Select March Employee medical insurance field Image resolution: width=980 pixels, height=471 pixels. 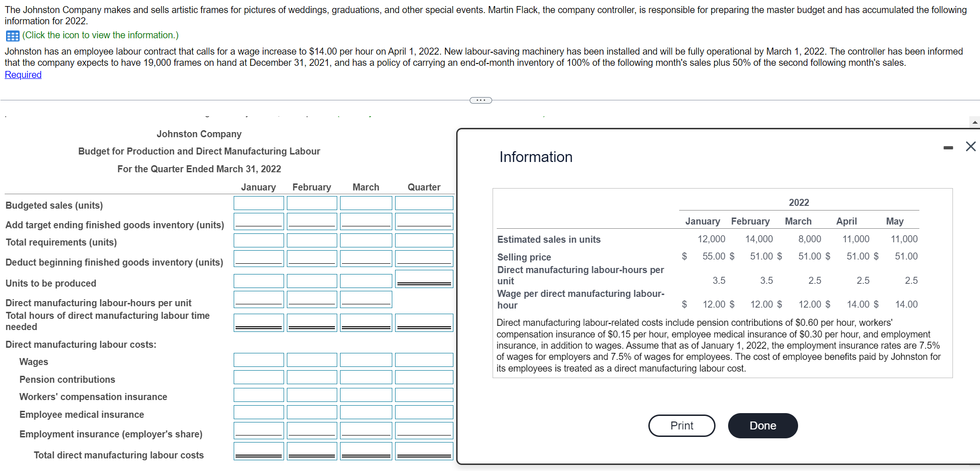pyautogui.click(x=366, y=412)
